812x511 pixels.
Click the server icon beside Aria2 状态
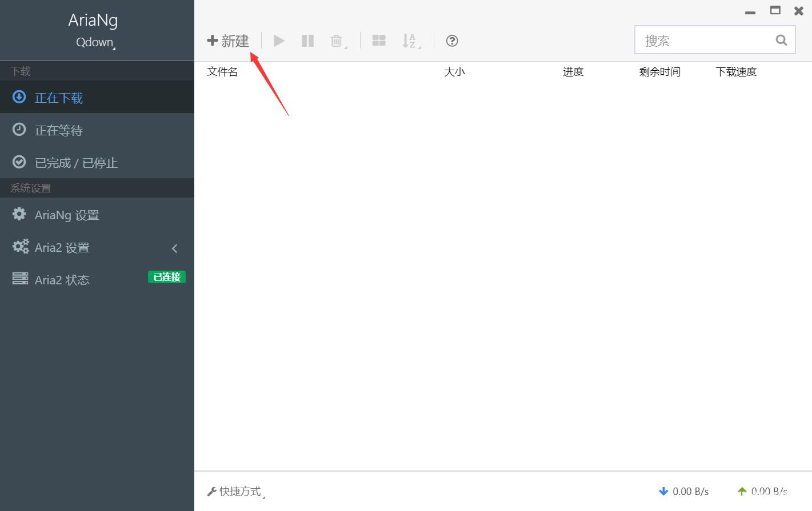point(21,279)
